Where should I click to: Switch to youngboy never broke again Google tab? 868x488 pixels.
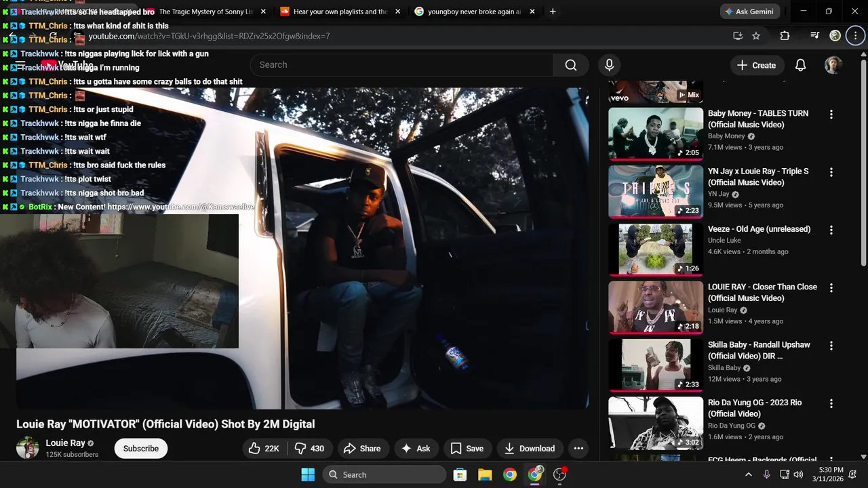tap(468, 12)
